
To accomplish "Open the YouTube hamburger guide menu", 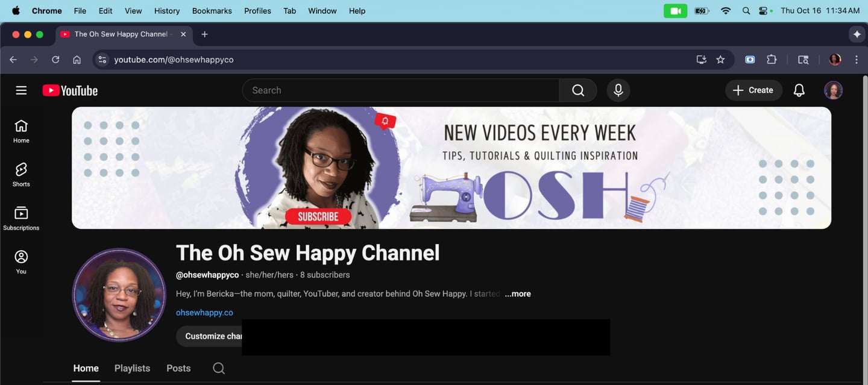I will [21, 90].
